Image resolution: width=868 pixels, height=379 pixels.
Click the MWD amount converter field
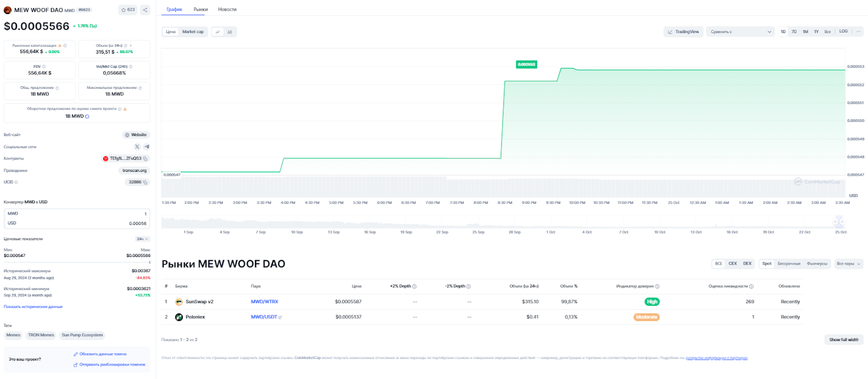tap(77, 214)
